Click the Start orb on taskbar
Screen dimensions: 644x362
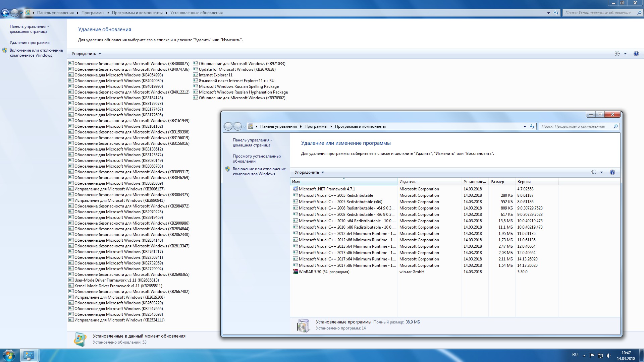9,355
